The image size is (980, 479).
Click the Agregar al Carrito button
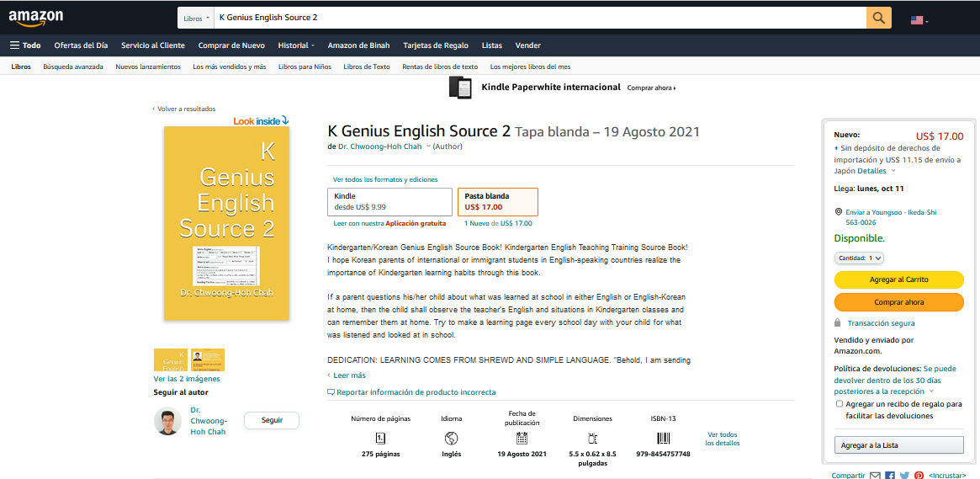(x=898, y=279)
